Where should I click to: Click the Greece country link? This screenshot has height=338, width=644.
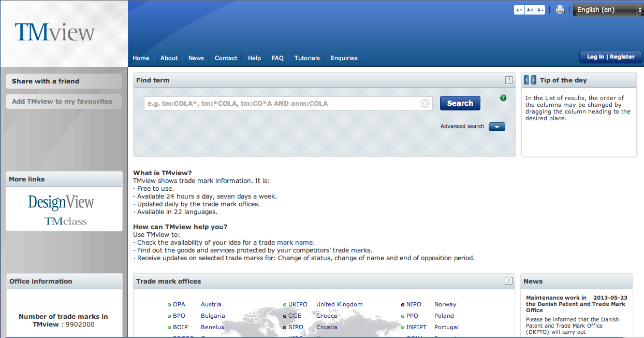point(327,316)
